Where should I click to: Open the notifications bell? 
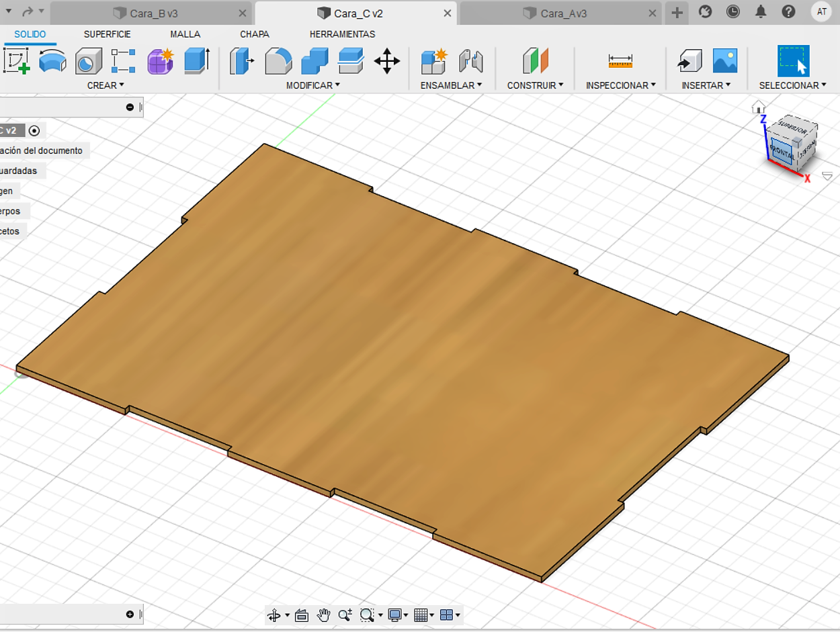pyautogui.click(x=761, y=11)
